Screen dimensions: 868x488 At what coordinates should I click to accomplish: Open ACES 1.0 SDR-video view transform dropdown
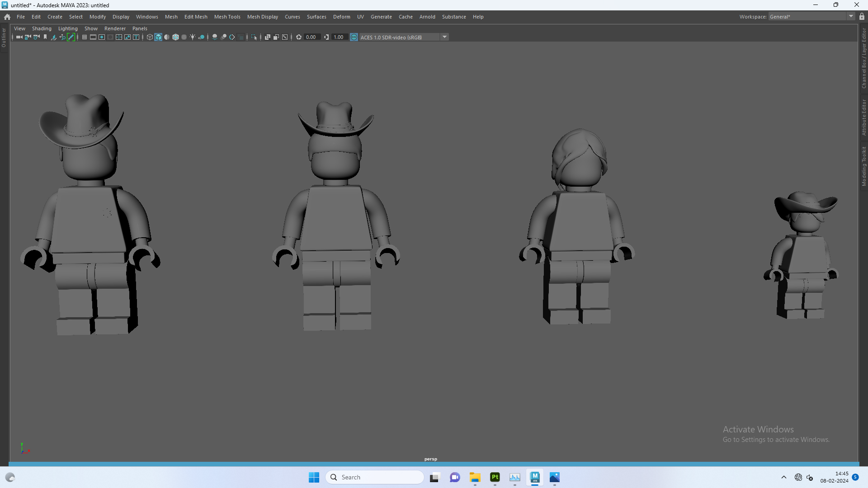point(404,37)
